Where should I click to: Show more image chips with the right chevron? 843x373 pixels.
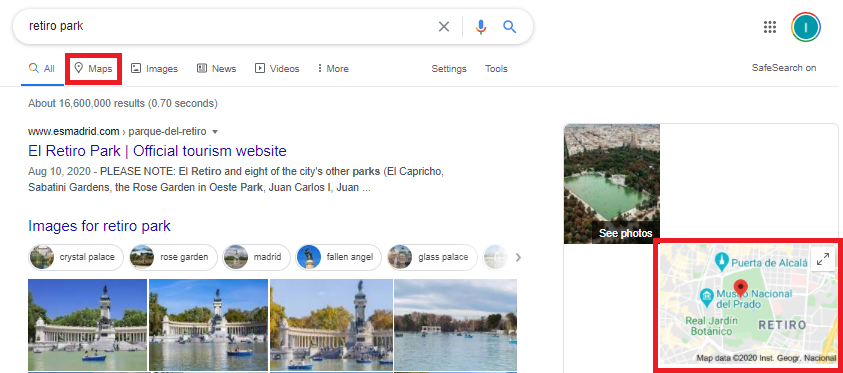pyautogui.click(x=518, y=257)
